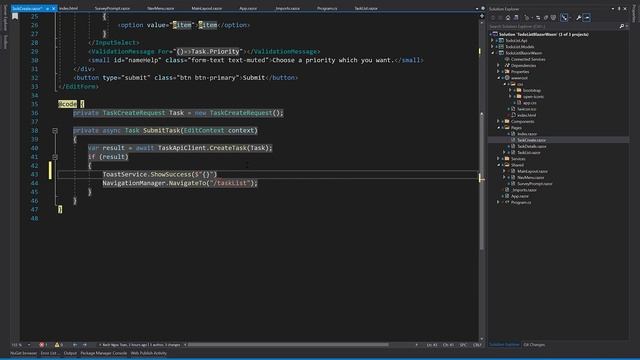Click the yellow warning count icon
This screenshot has width=640, height=360.
tap(57, 345)
